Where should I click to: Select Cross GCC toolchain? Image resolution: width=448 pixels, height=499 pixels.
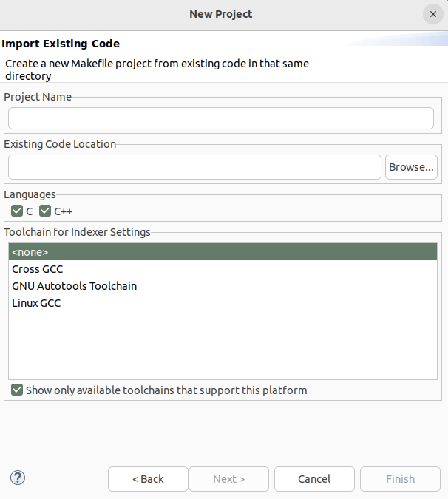37,269
